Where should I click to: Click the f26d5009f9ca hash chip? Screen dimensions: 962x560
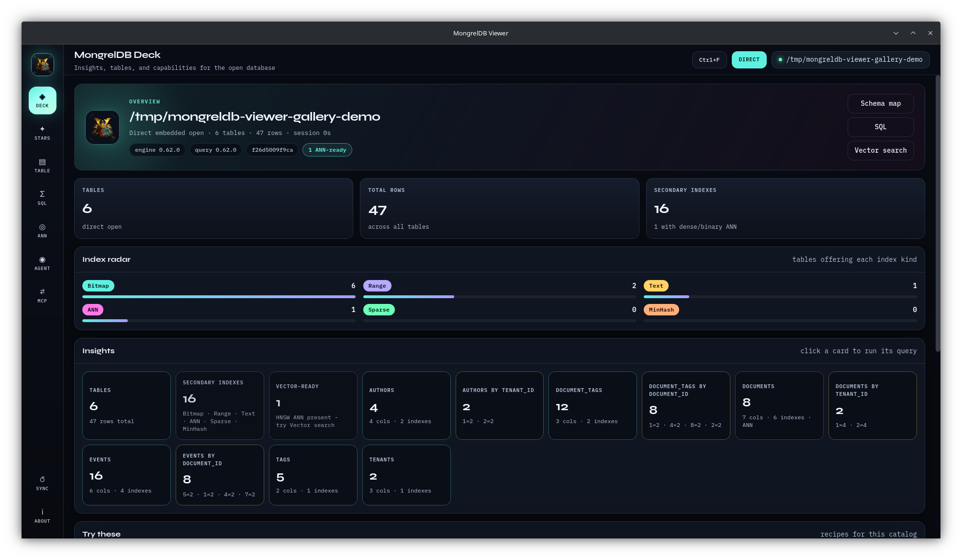point(272,150)
